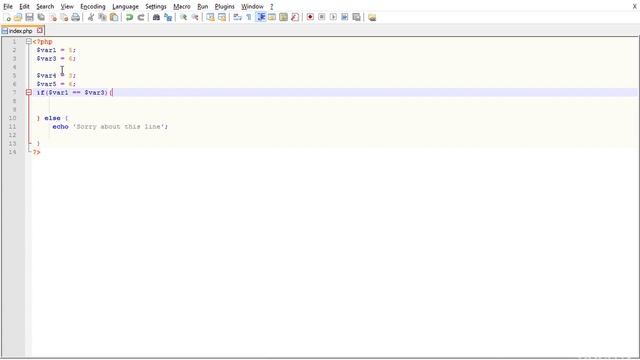This screenshot has height=360, width=640.
Task: Open the Window menu
Action: (252, 7)
